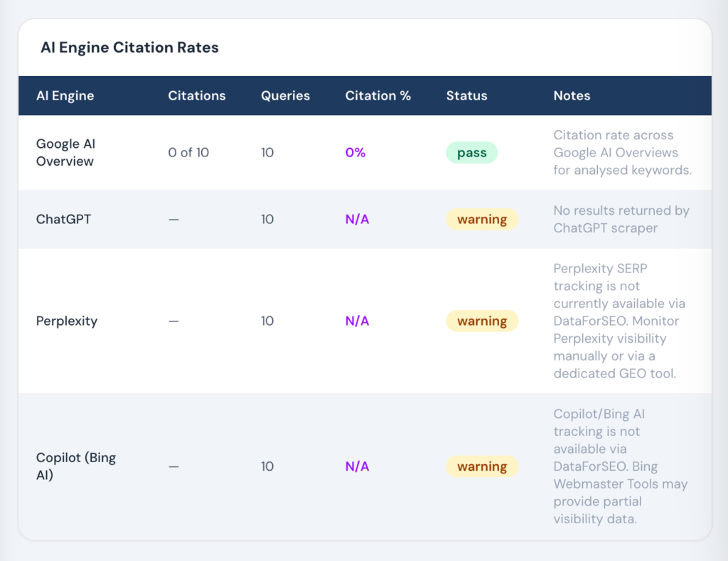Sort by the 'Queries' column header

click(285, 95)
